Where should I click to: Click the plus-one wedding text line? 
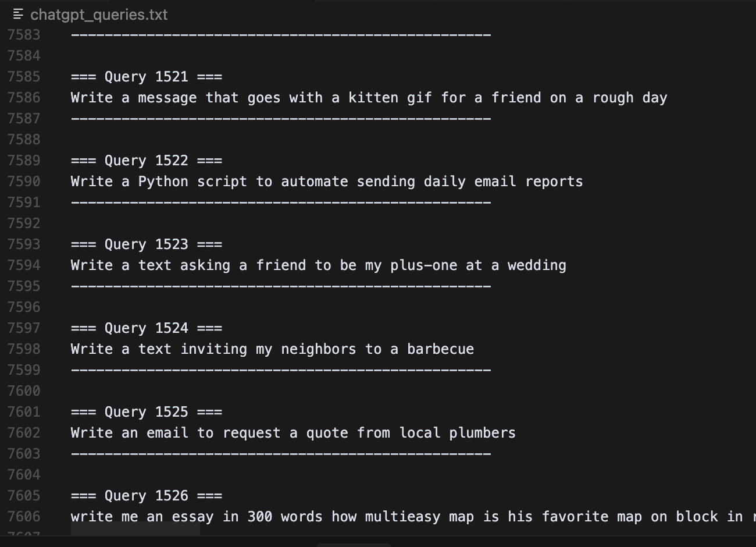(318, 265)
